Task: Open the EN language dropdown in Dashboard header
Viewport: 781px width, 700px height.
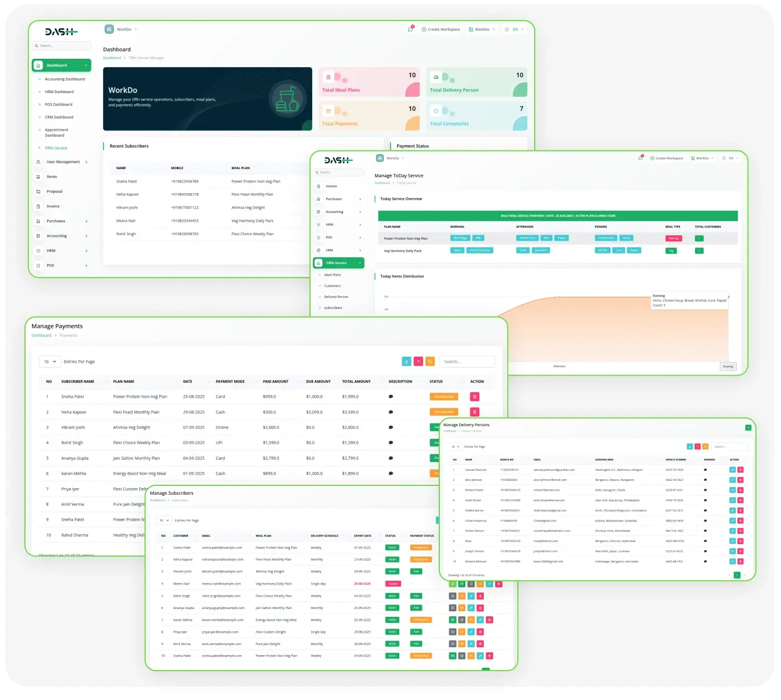Action: 514,29
